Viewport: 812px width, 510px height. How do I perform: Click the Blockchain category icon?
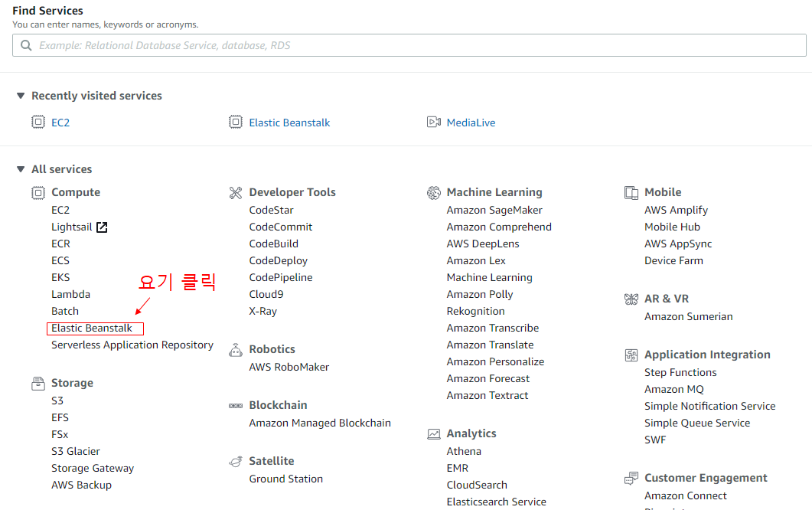[236, 406]
